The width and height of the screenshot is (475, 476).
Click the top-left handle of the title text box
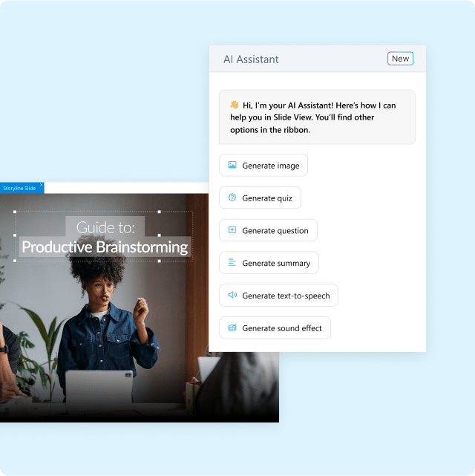coord(16,212)
